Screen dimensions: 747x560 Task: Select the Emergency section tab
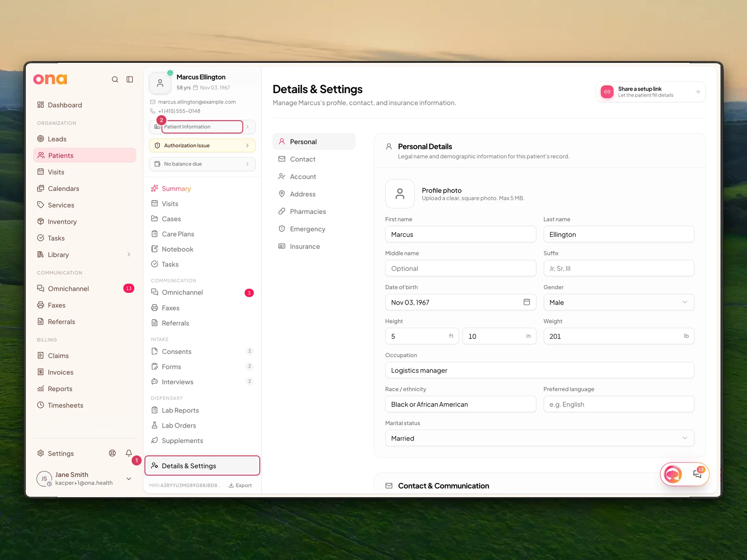point(314,229)
